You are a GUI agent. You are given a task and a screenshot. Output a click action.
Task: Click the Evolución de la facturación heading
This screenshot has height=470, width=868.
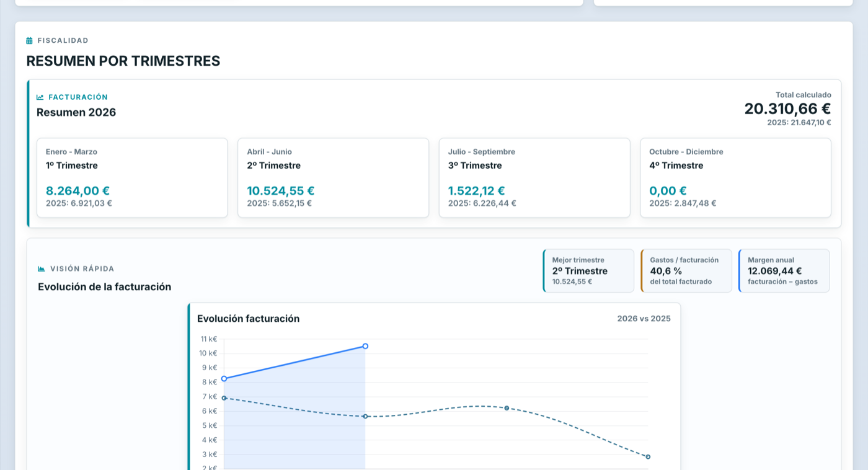(104, 287)
